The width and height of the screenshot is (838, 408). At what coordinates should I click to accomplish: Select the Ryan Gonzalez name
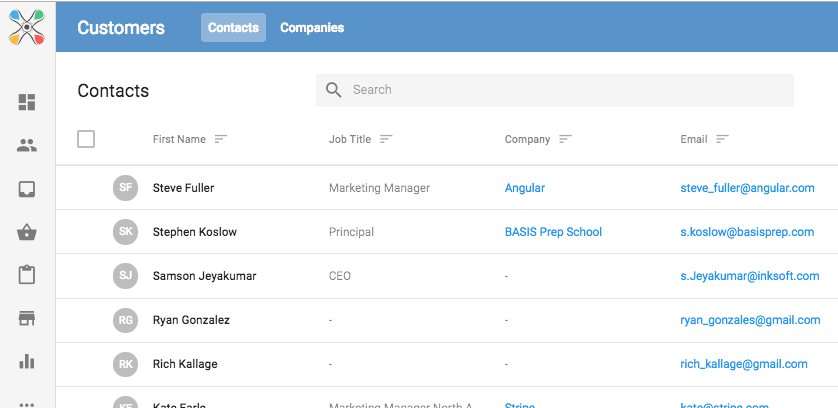click(x=191, y=320)
